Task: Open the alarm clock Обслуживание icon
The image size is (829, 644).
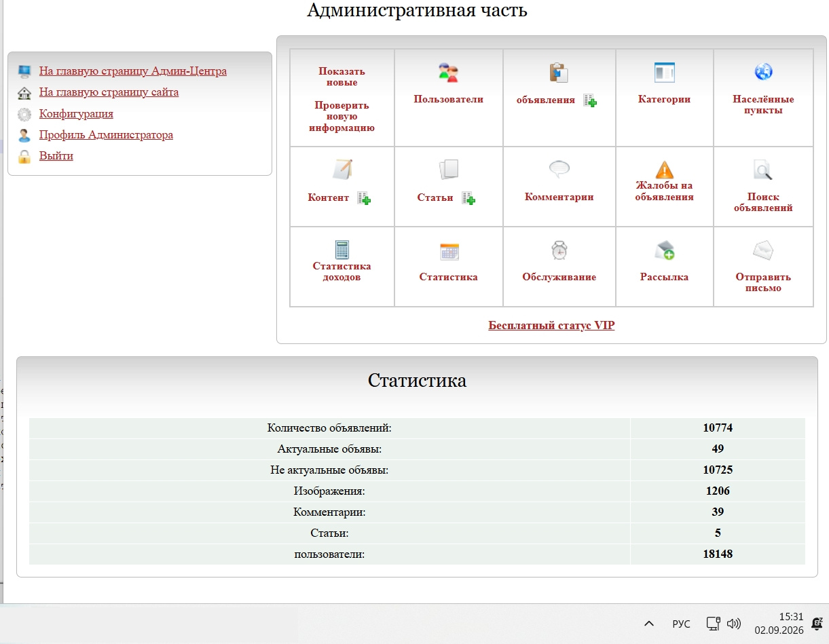Action: coord(559,250)
